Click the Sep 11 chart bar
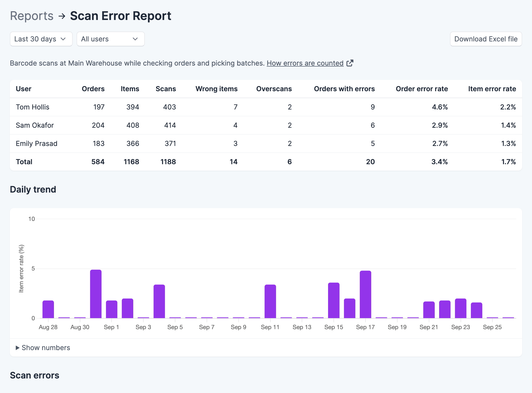Viewport: 532px width, 393px height. coord(270,301)
